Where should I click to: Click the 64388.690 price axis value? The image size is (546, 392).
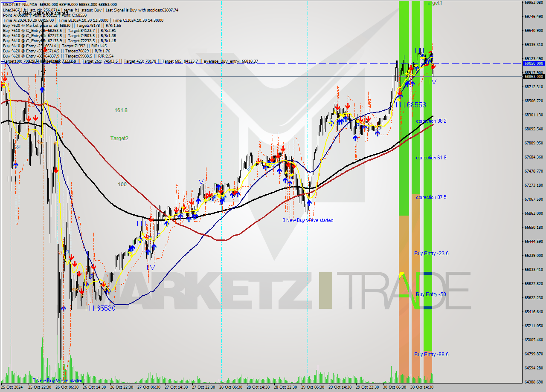pos(533,382)
